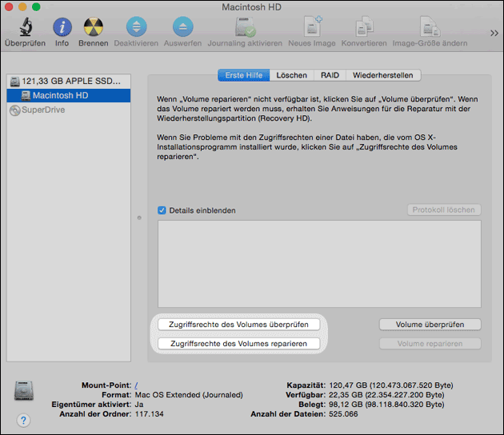Switch to the Löschen tab
The width and height of the screenshot is (504, 435).
291,75
